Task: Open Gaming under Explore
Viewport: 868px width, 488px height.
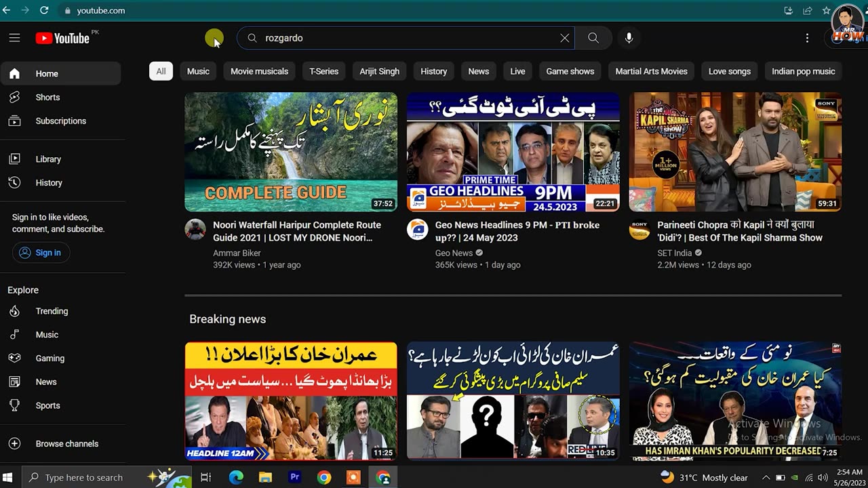Action: pos(61,358)
